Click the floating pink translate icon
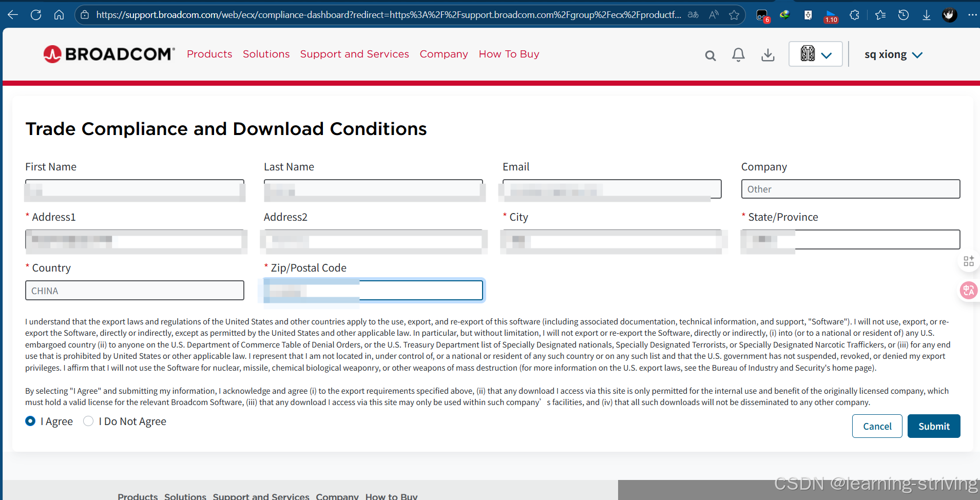 969,291
